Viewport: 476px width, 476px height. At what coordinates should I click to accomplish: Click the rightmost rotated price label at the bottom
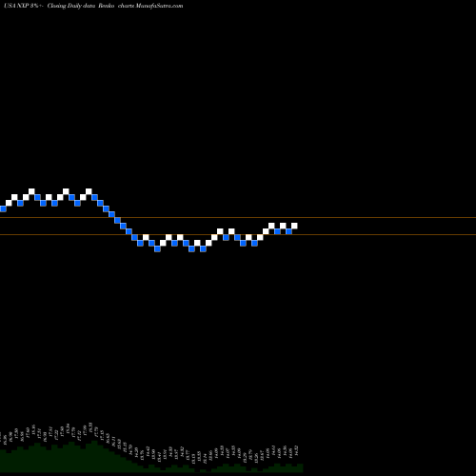point(296,451)
